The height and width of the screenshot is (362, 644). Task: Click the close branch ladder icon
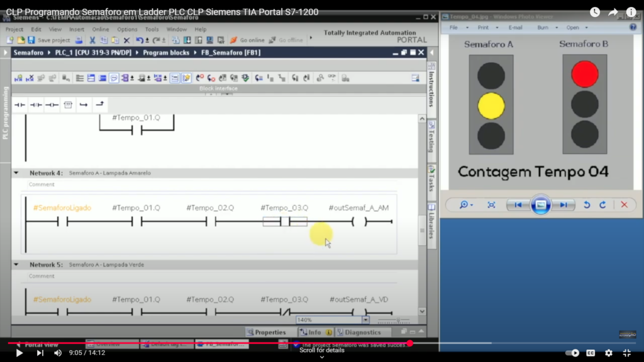(100, 105)
